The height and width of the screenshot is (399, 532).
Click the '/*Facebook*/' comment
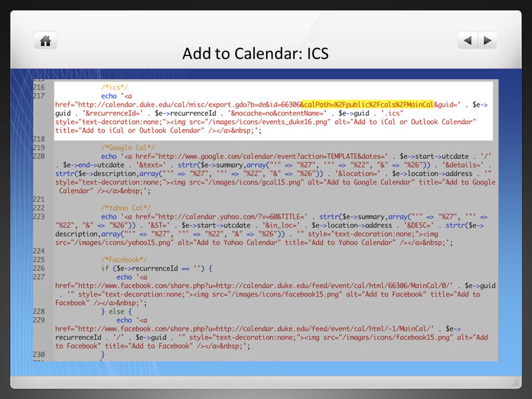click(124, 259)
